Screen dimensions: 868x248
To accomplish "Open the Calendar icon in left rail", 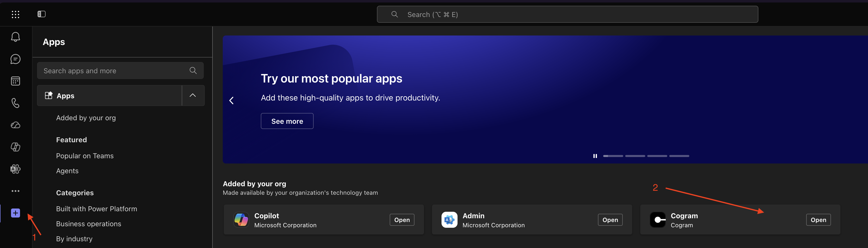I will coord(16,81).
